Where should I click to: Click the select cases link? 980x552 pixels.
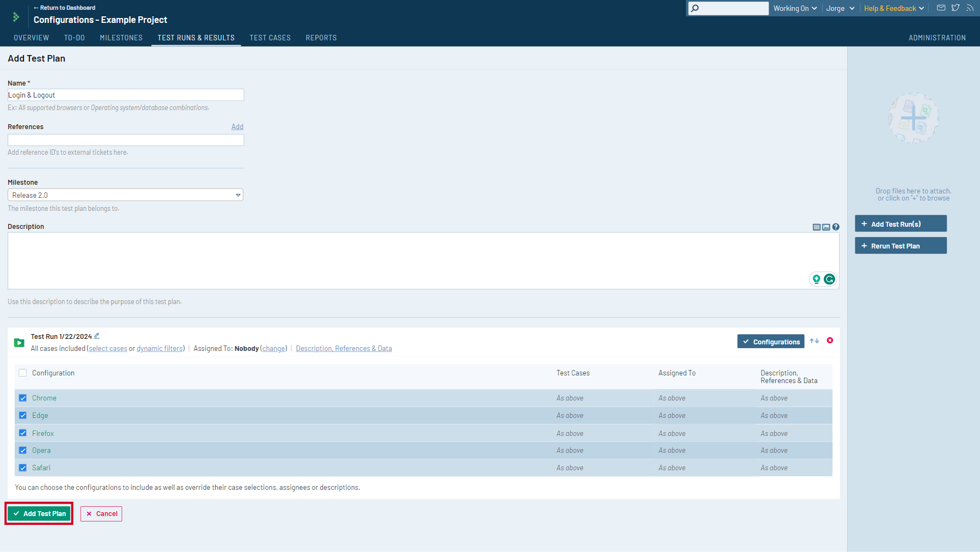[x=108, y=349]
